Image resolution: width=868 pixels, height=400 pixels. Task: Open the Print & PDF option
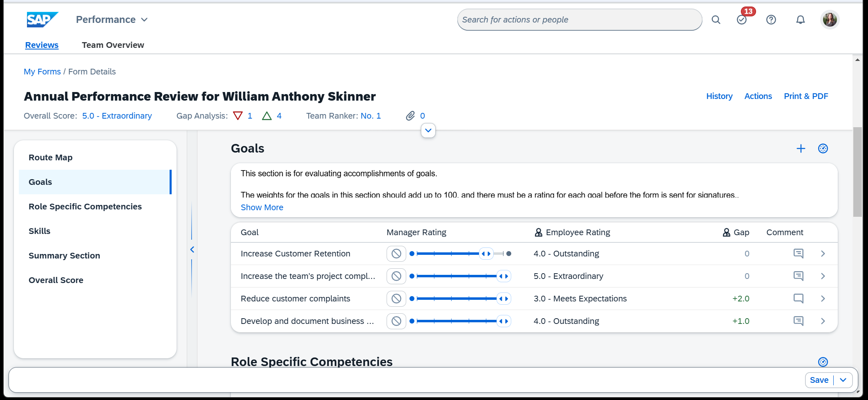805,96
